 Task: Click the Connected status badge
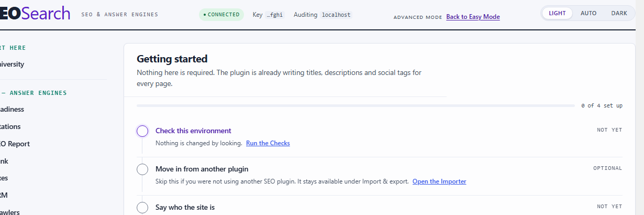[221, 15]
